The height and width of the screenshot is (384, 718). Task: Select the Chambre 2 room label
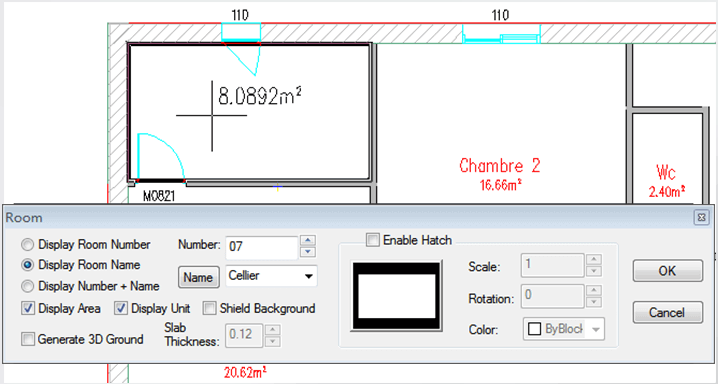click(500, 166)
